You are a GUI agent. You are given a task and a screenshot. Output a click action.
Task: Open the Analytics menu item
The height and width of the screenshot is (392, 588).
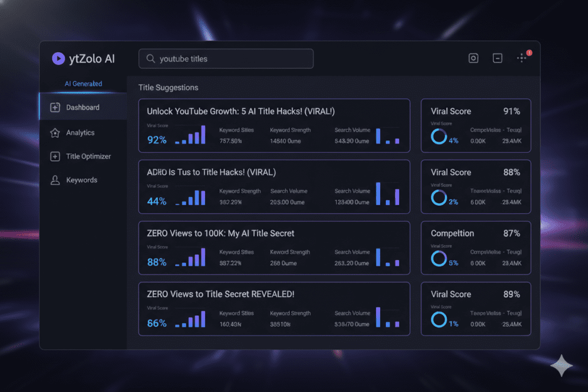[x=80, y=133]
